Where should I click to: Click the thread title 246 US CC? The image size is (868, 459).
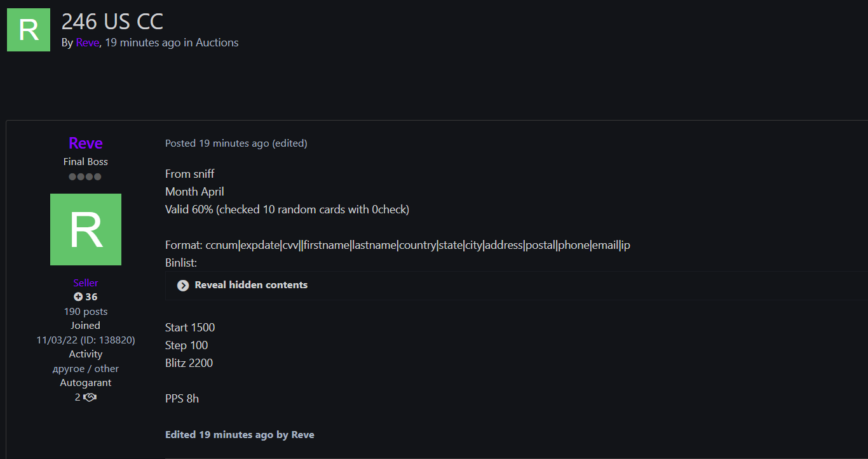tap(112, 22)
